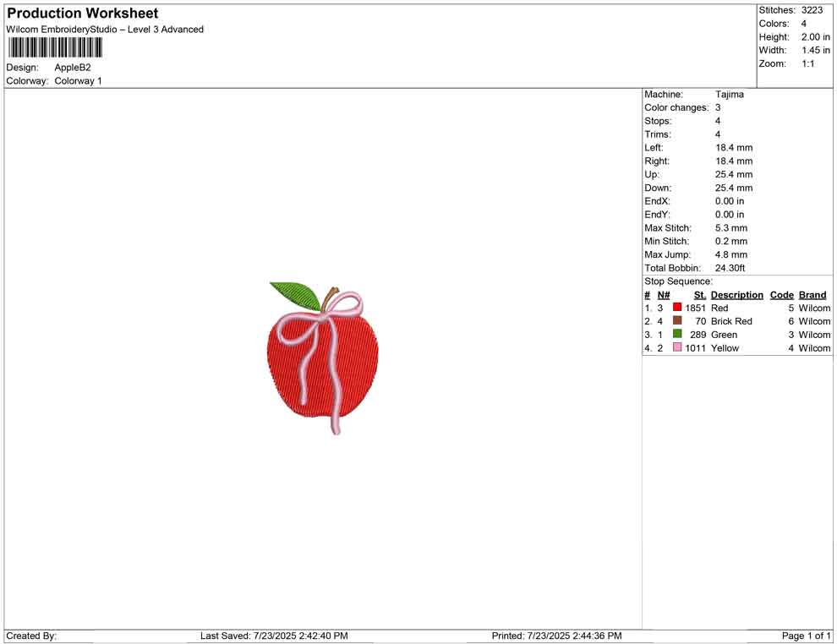837x644 pixels.
Task: Click the 'Code' column header
Action: [781, 295]
